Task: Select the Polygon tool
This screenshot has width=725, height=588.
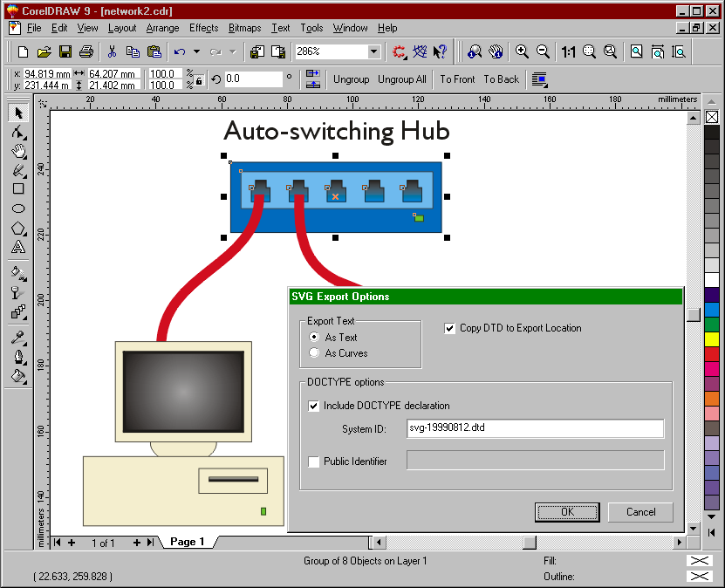Action: pos(17,229)
